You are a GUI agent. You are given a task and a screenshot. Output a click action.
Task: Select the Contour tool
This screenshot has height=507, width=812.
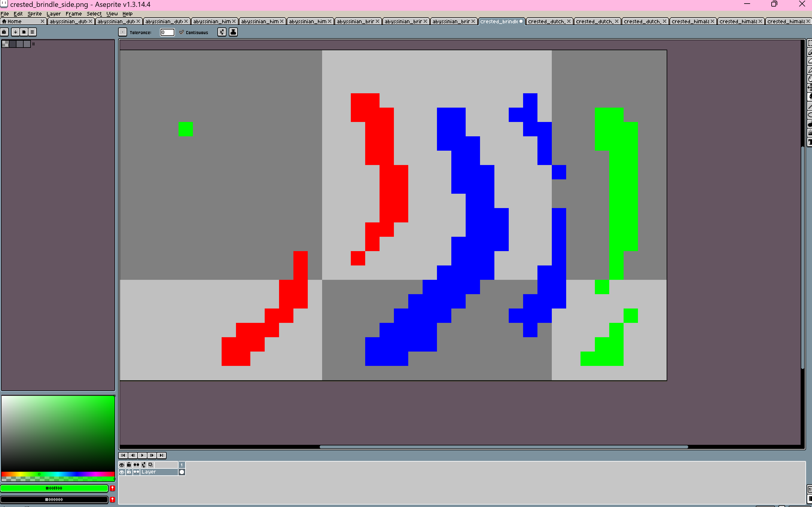coord(810,124)
